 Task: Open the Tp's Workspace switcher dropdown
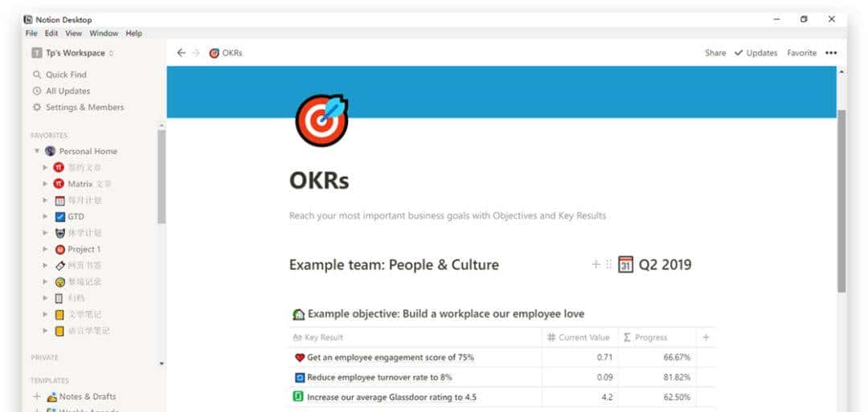point(72,53)
